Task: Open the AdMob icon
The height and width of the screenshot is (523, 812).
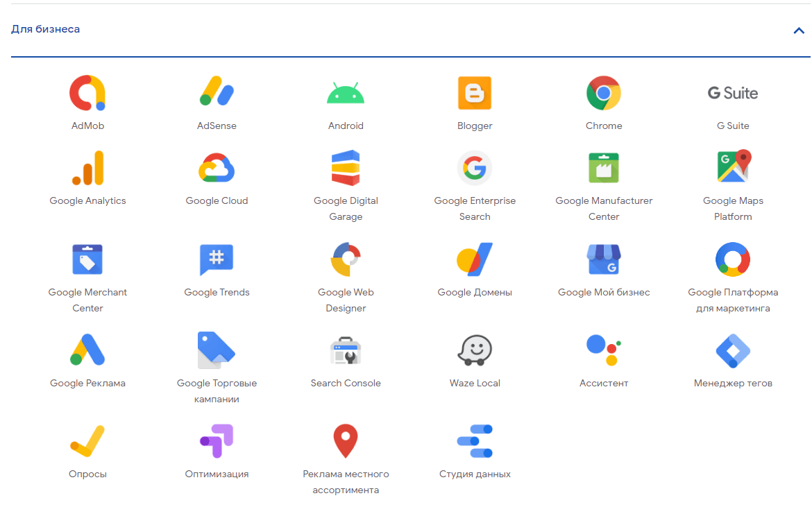Action: [x=87, y=93]
